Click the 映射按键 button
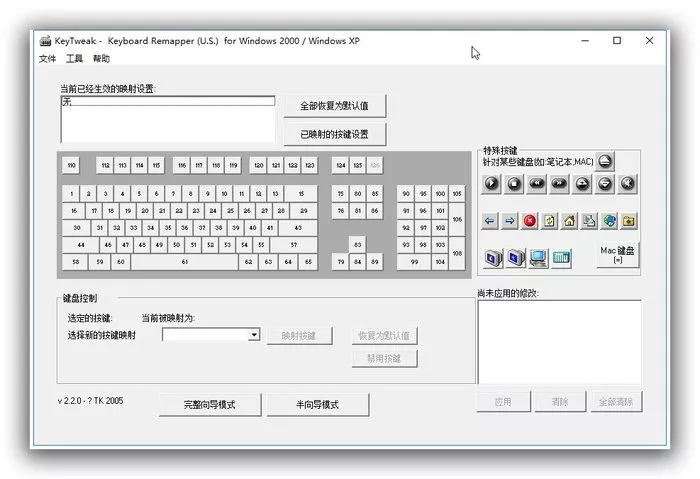 click(x=299, y=335)
